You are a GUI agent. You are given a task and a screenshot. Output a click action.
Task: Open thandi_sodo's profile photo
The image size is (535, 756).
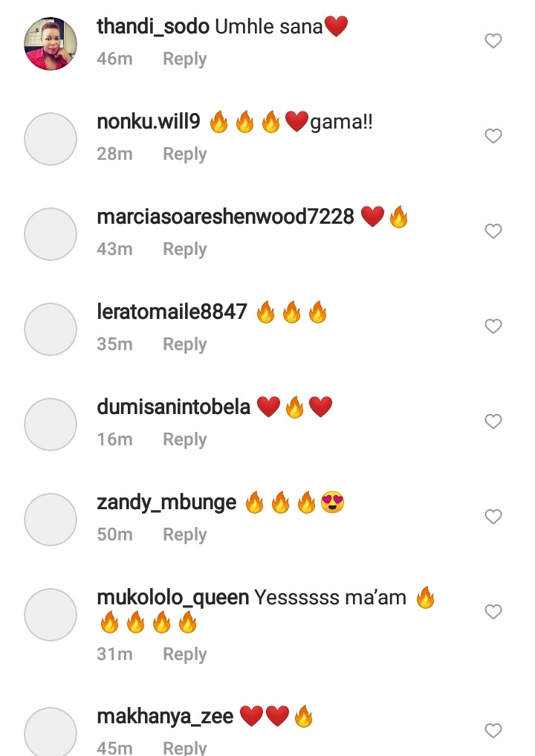point(51,44)
